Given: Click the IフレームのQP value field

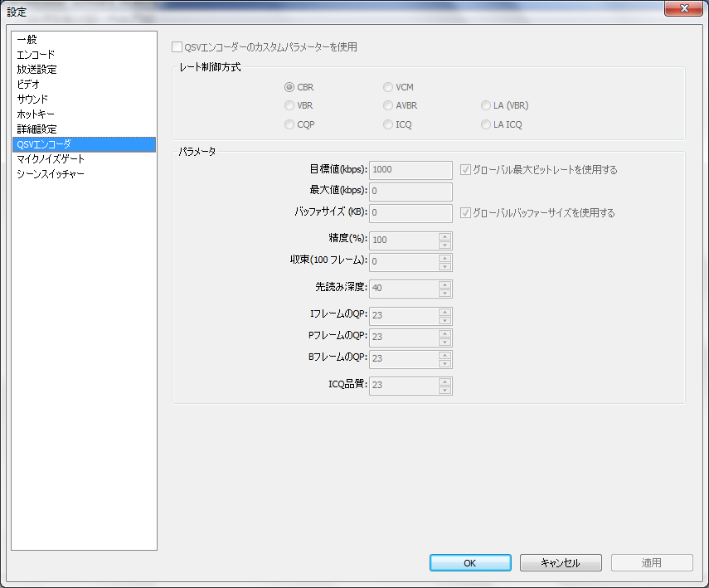Looking at the screenshot, I should (404, 316).
